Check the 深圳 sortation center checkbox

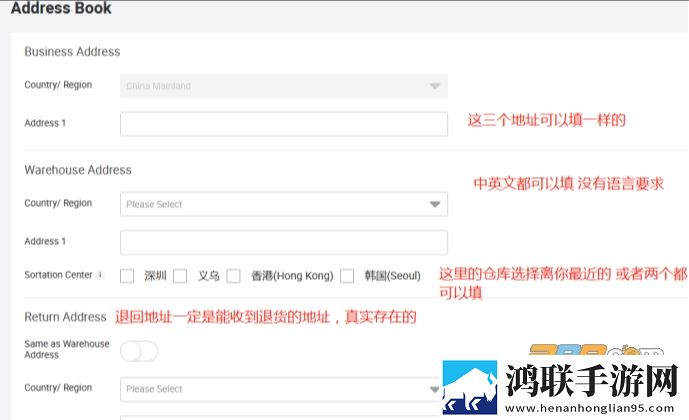coord(127,276)
